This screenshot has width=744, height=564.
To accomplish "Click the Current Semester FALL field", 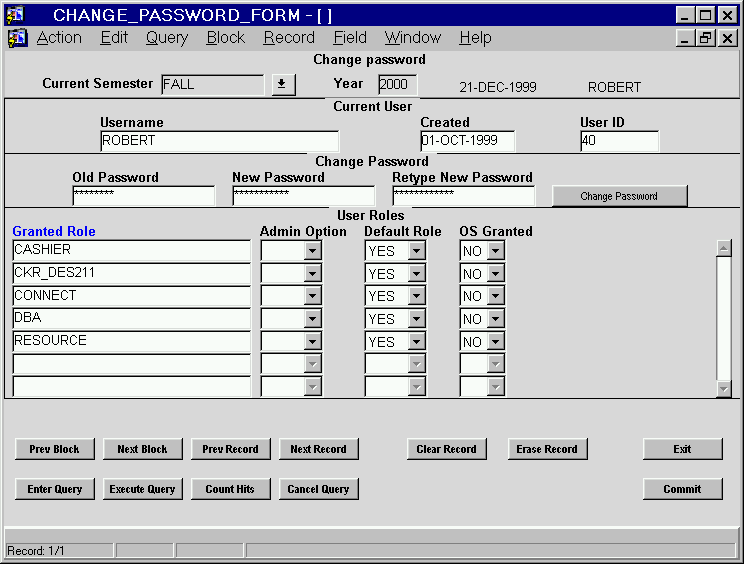I will (213, 85).
